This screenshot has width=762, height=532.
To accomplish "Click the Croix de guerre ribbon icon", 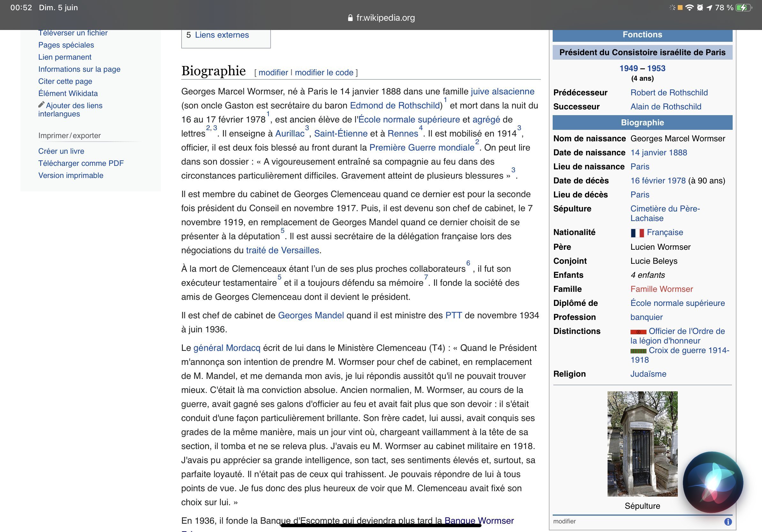I will coord(638,351).
